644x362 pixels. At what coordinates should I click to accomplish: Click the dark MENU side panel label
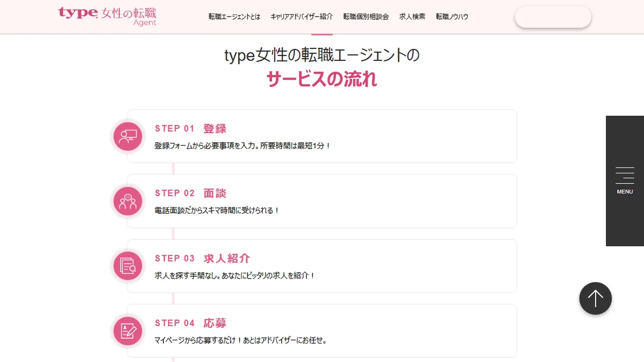[625, 192]
